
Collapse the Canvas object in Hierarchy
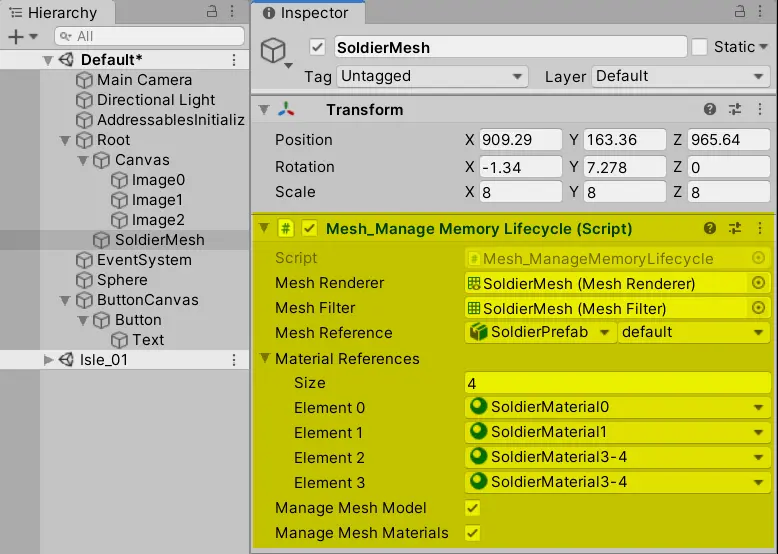pyautogui.click(x=83, y=160)
